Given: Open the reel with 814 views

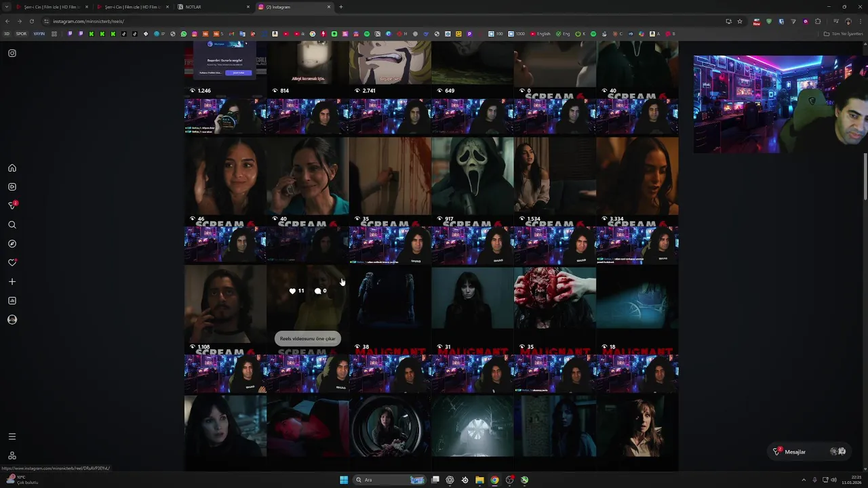Looking at the screenshot, I should pyautogui.click(x=308, y=68).
